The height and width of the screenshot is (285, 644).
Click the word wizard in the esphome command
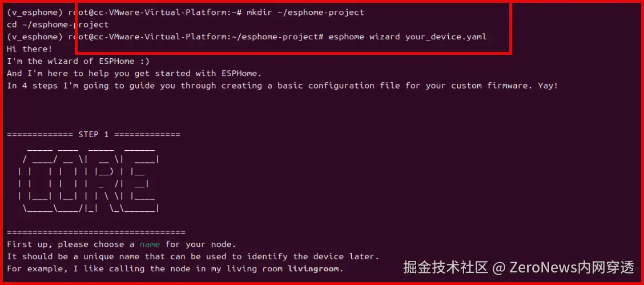pos(384,37)
